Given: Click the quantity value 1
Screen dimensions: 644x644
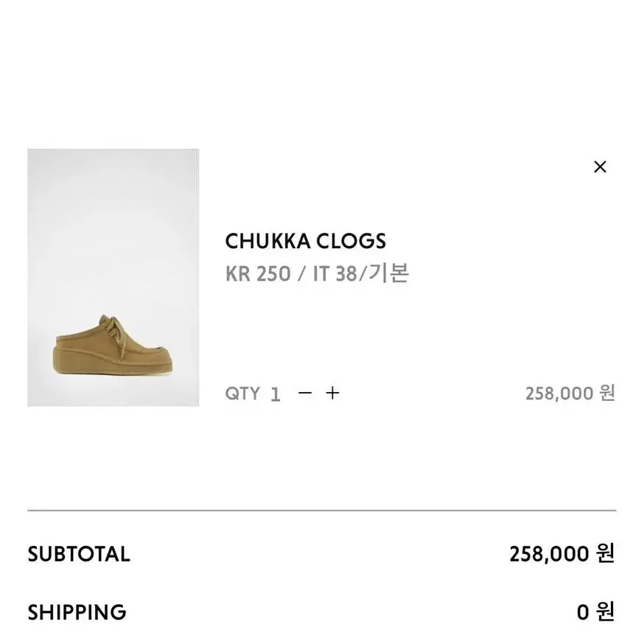Looking at the screenshot, I should 275,395.
